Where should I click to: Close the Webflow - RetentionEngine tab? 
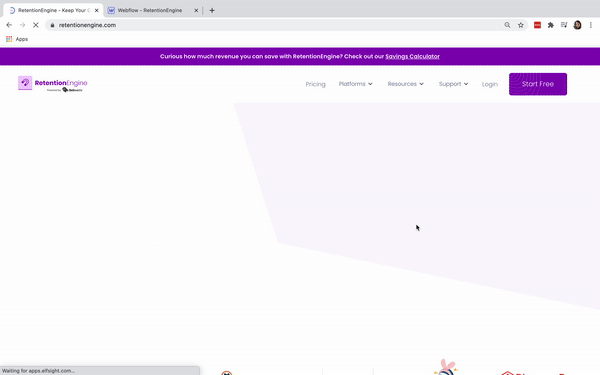[x=196, y=10]
